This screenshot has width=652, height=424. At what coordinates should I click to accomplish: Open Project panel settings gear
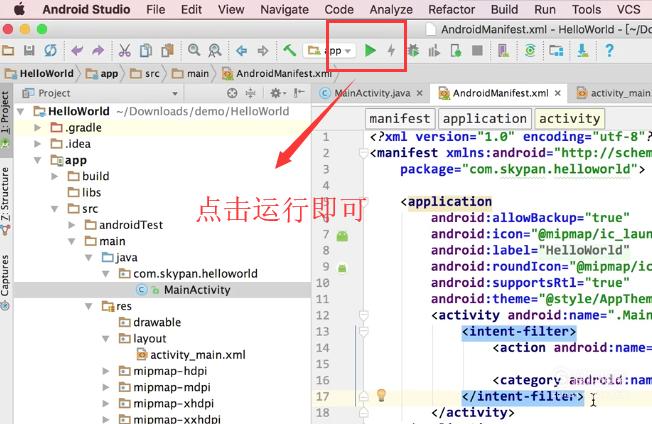[x=277, y=93]
